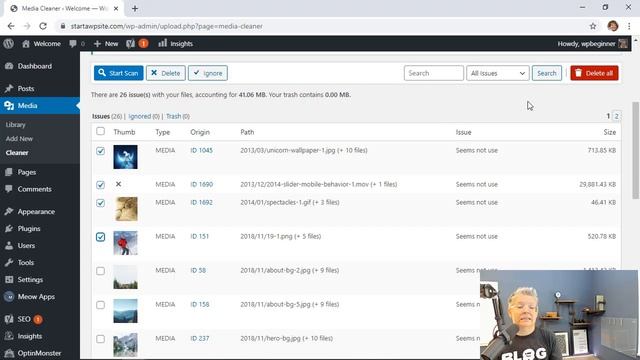This screenshot has width=640, height=360.
Task: Click the Start Scan button
Action: (x=118, y=73)
